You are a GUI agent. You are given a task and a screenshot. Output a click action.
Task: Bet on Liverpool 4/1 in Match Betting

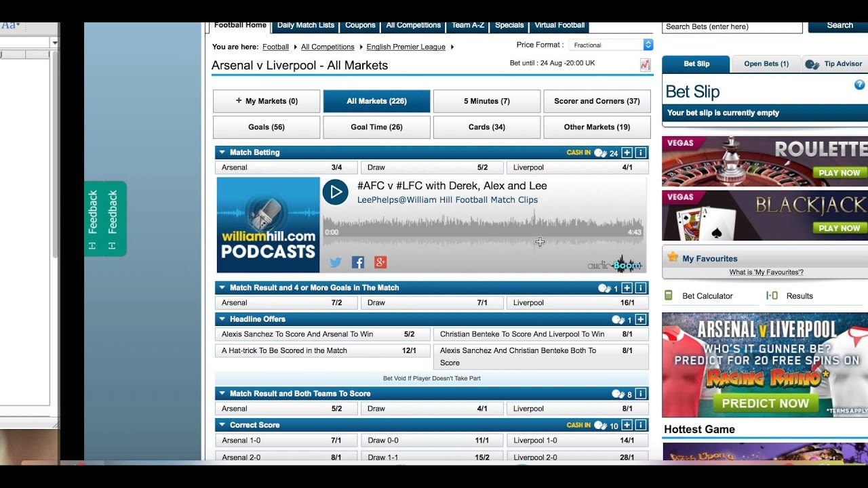578,167
